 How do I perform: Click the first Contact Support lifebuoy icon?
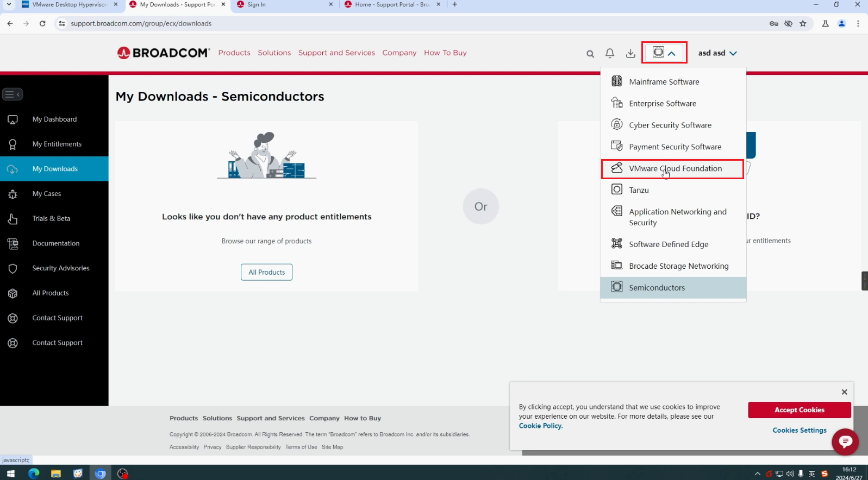click(13, 318)
